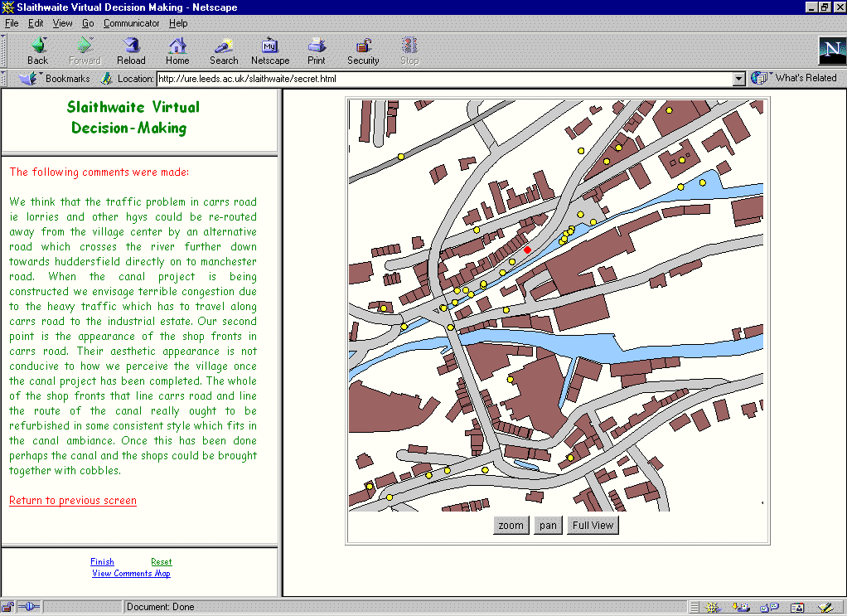Reload the current page
This screenshot has height=616, width=847.
tap(131, 51)
